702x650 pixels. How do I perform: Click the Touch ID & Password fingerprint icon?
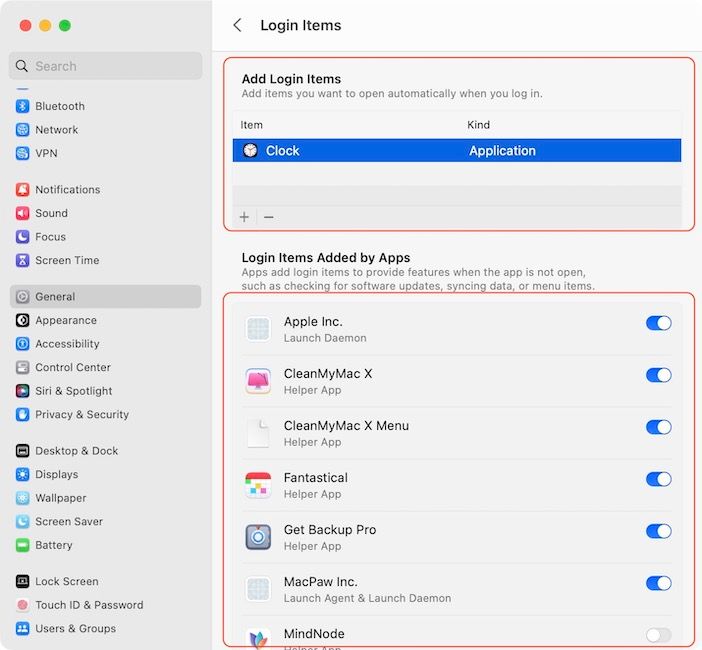pyautogui.click(x=23, y=605)
